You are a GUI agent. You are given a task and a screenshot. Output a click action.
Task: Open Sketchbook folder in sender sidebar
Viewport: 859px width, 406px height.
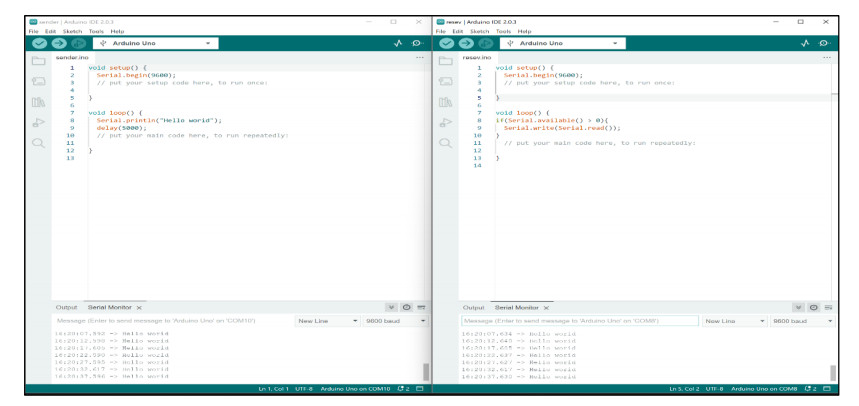(39, 61)
